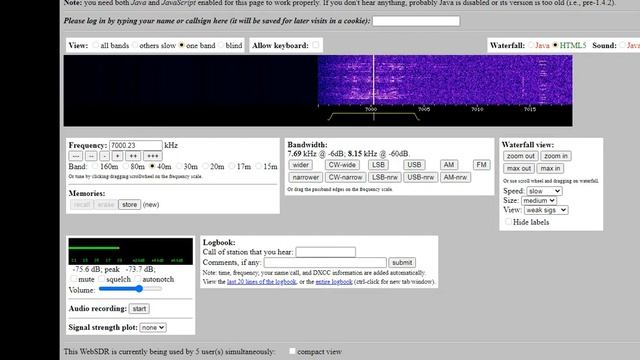Click the 7005 mark on frequency scale
The image size is (640, 360).
tap(424, 109)
